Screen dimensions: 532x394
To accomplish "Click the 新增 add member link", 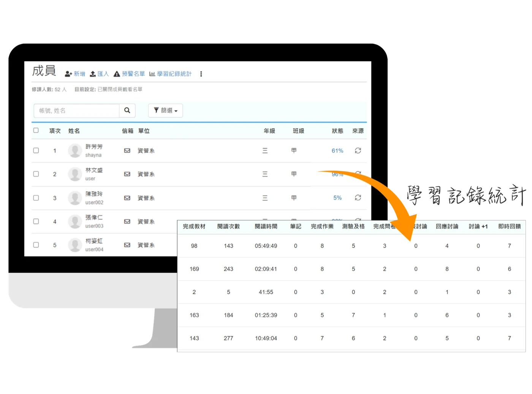I will (x=79, y=74).
